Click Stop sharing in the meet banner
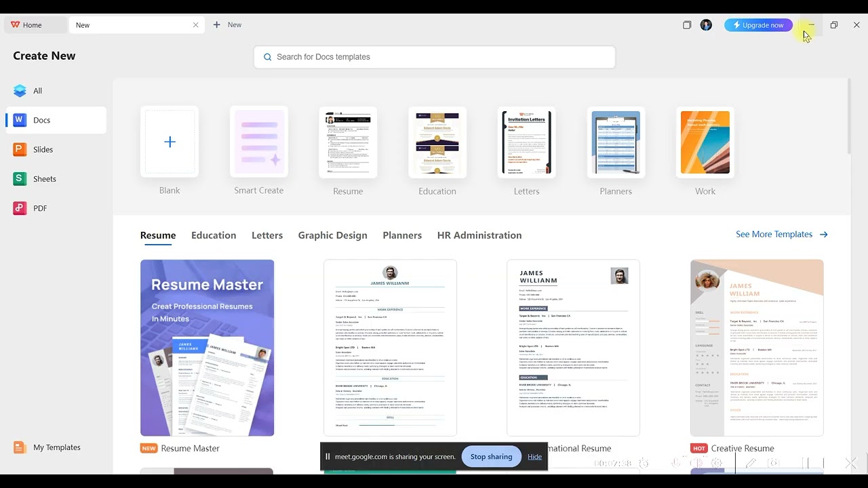The width and height of the screenshot is (868, 488). (x=491, y=457)
